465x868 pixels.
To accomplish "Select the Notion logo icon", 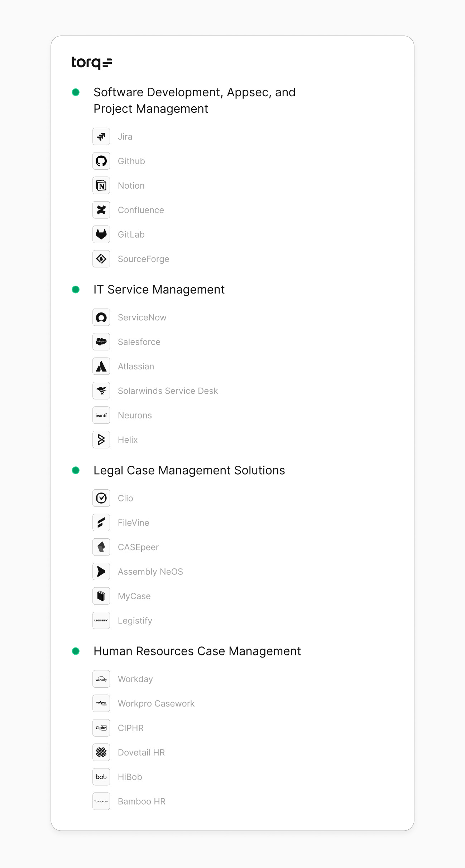I will click(x=101, y=185).
